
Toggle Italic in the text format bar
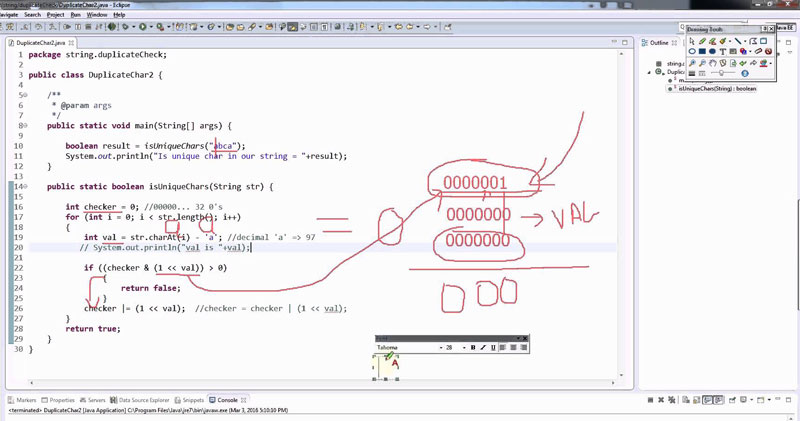[483, 348]
